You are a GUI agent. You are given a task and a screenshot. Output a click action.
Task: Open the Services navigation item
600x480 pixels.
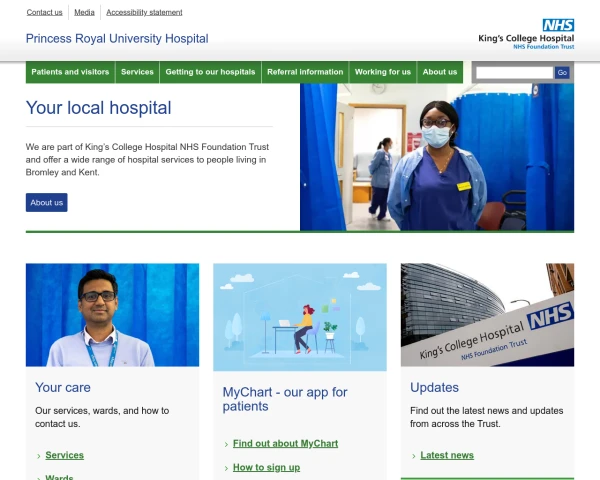[137, 72]
